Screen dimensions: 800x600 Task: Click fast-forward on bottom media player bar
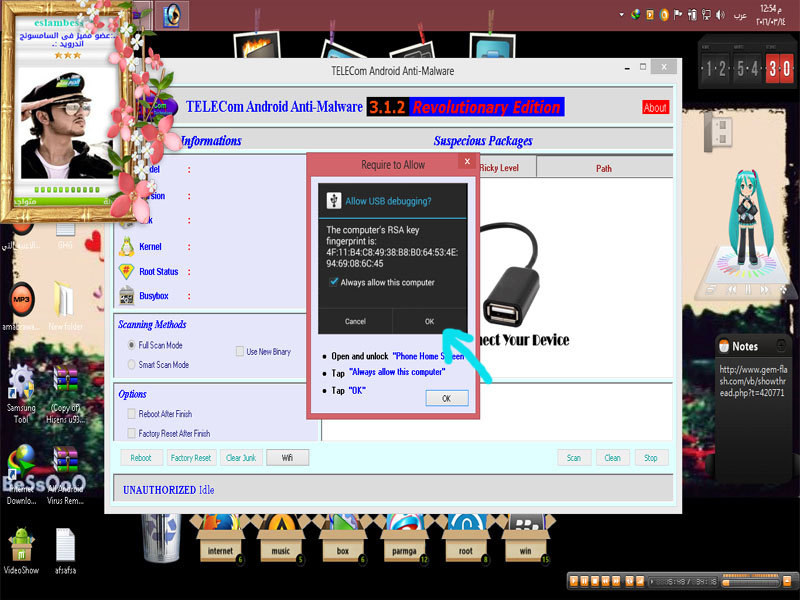[x=616, y=581]
